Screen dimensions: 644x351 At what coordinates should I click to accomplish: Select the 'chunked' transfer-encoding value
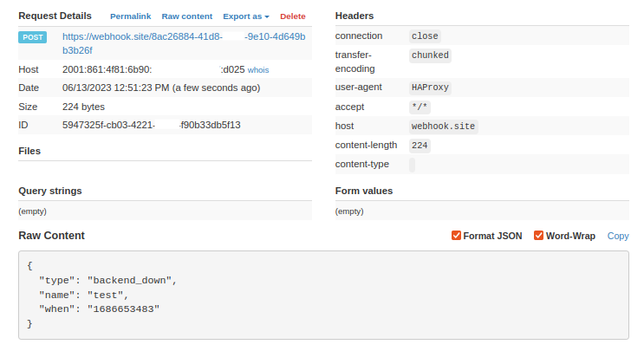click(430, 55)
